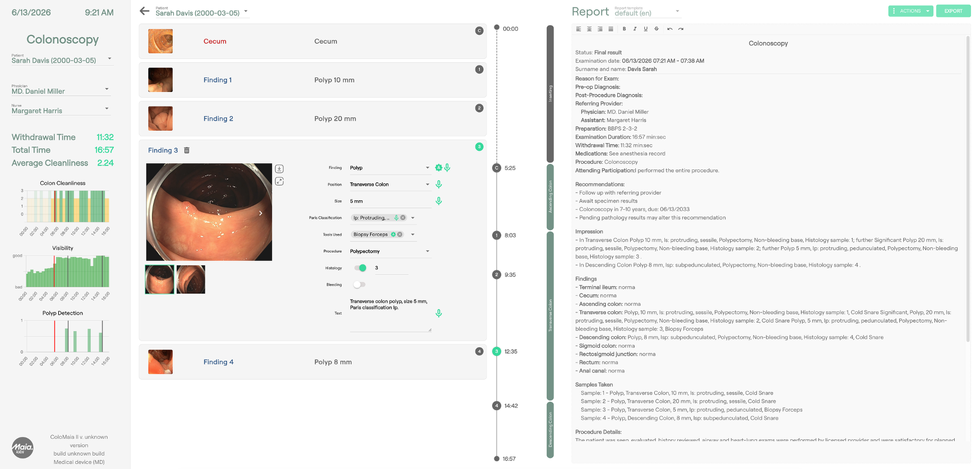Align report text right
Viewport: 980px width, 469px height.
pyautogui.click(x=600, y=29)
